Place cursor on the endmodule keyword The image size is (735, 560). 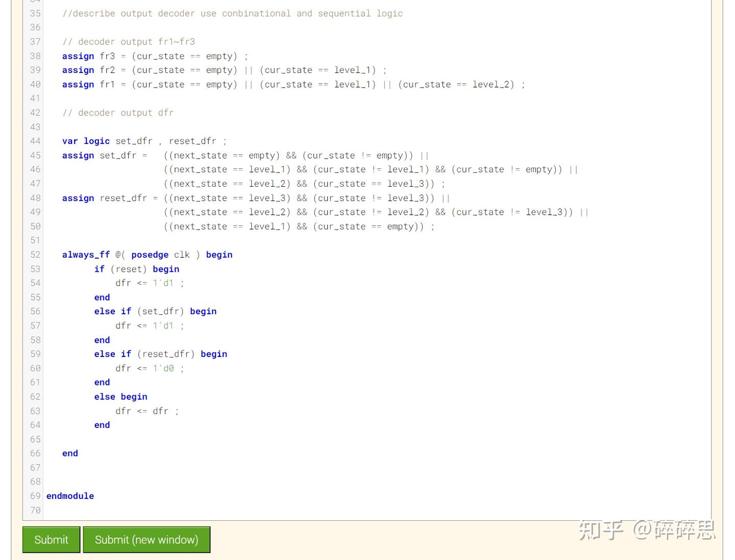70,495
